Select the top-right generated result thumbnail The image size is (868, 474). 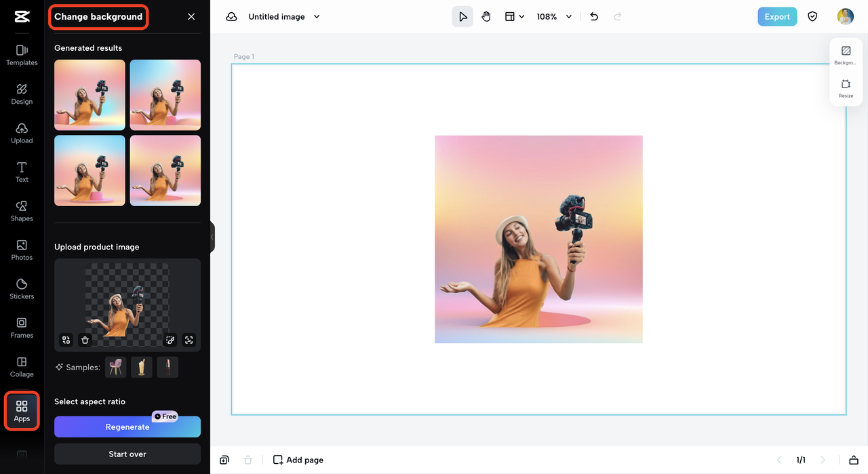coord(165,95)
